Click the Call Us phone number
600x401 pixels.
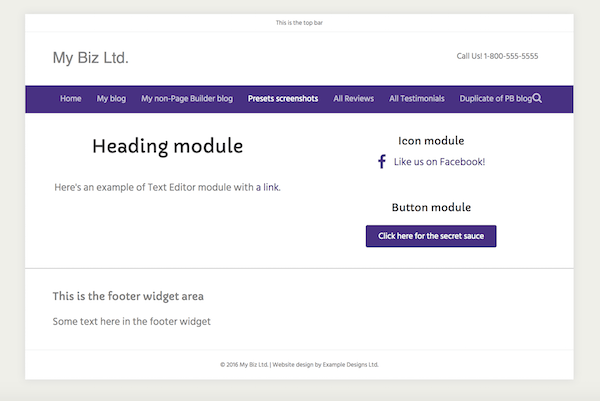point(497,56)
